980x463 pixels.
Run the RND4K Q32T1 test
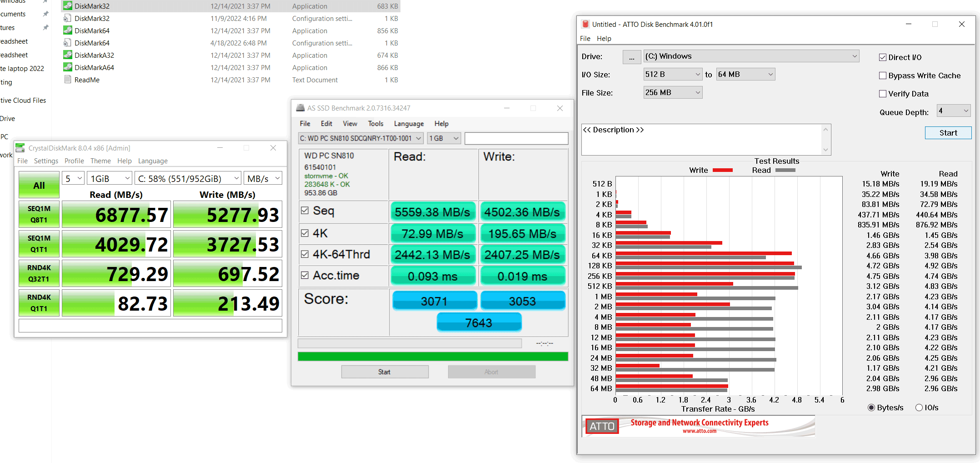(39, 273)
